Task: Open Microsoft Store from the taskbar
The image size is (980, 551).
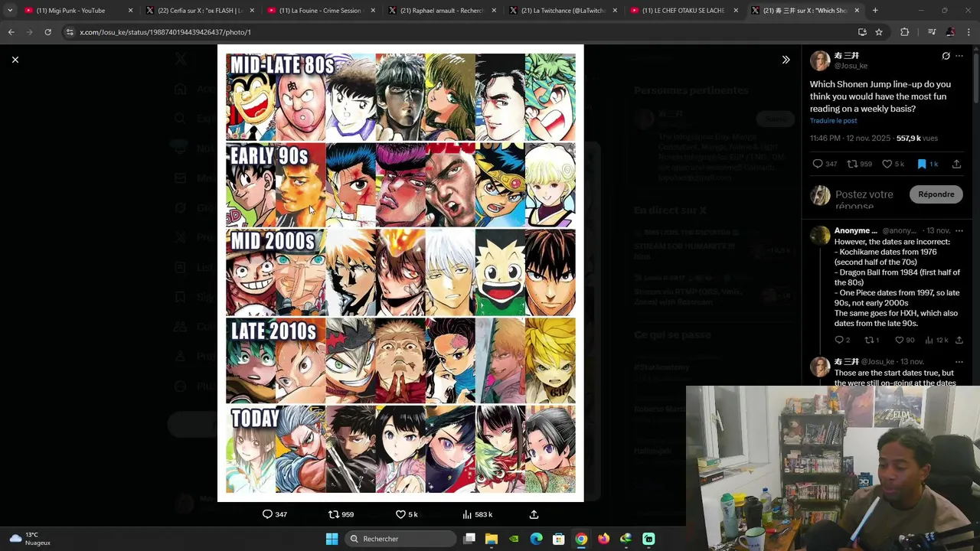Action: coord(559,539)
